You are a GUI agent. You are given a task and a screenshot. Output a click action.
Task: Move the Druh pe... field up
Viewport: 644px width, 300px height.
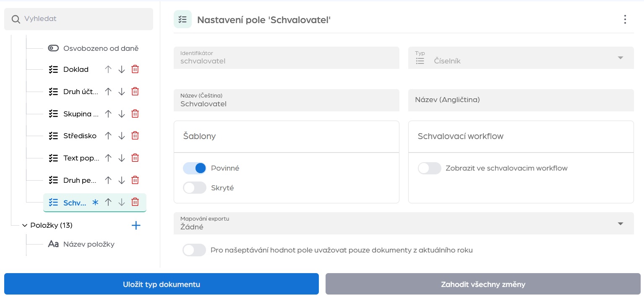(x=108, y=180)
